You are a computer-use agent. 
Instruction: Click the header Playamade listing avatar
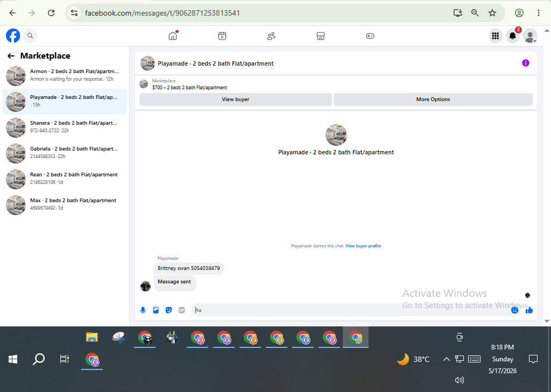[147, 63]
